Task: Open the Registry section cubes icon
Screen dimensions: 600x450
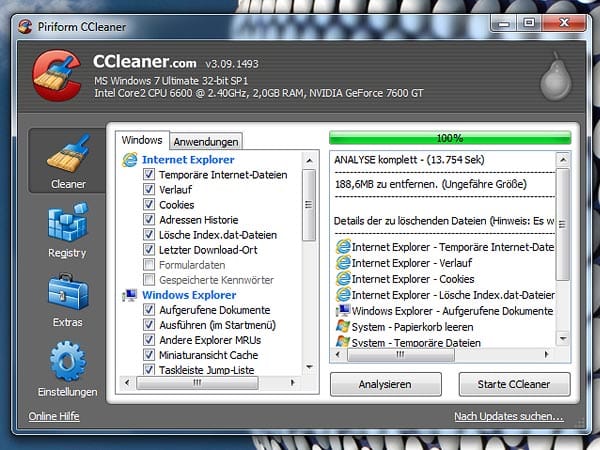Action: tap(68, 222)
